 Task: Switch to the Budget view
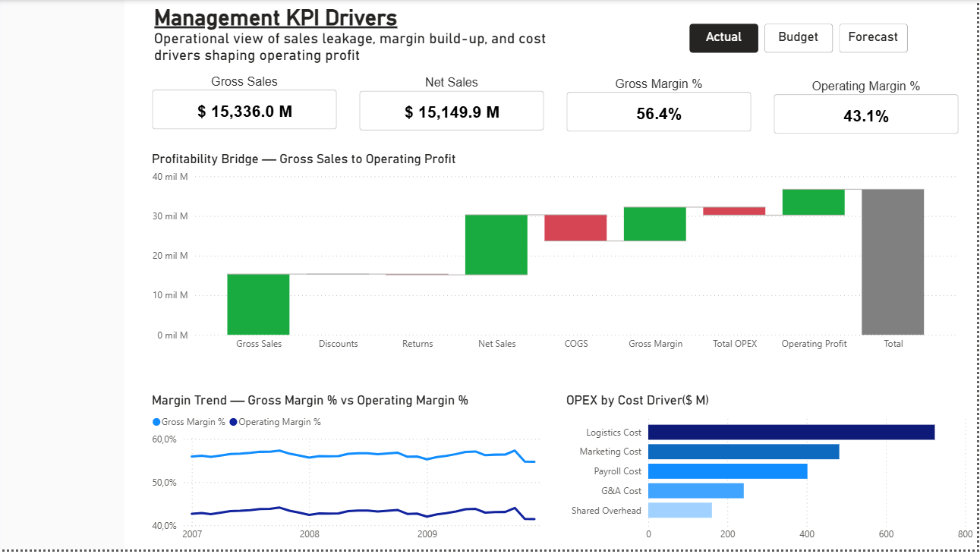click(798, 37)
